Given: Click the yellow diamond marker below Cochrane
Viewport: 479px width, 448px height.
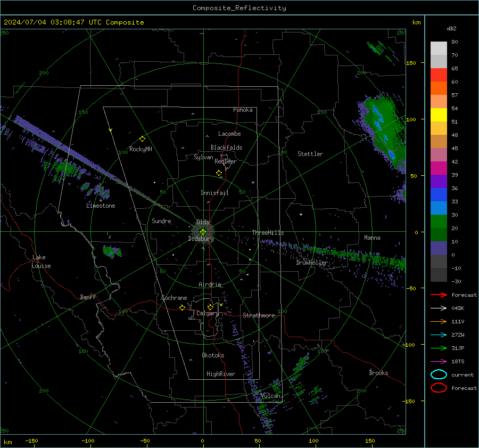Looking at the screenshot, I should click(x=182, y=307).
